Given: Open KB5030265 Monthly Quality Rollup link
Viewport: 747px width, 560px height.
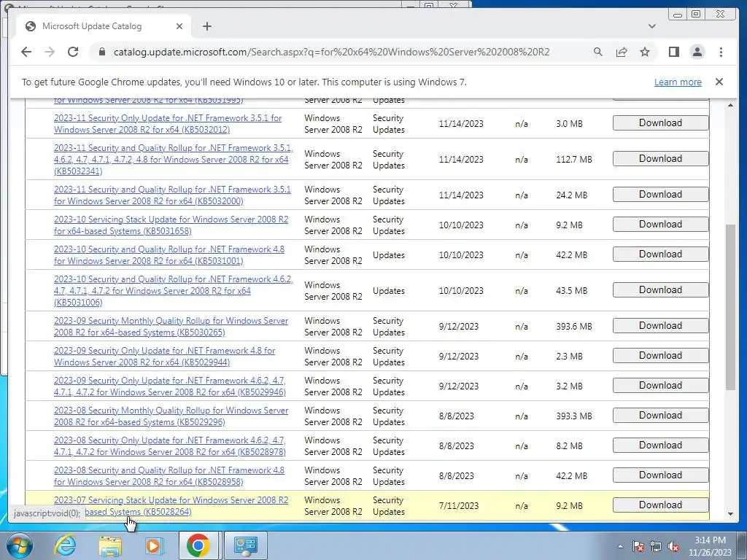Looking at the screenshot, I should (171, 327).
